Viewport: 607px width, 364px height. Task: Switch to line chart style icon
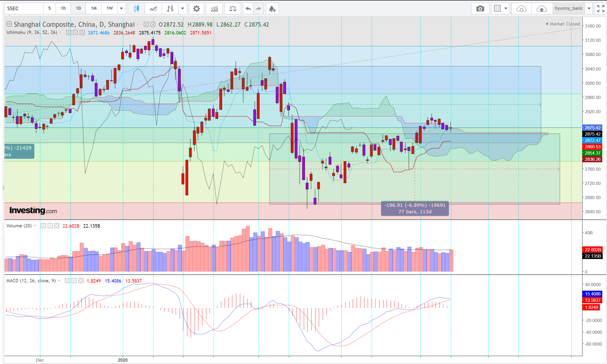click(153, 9)
